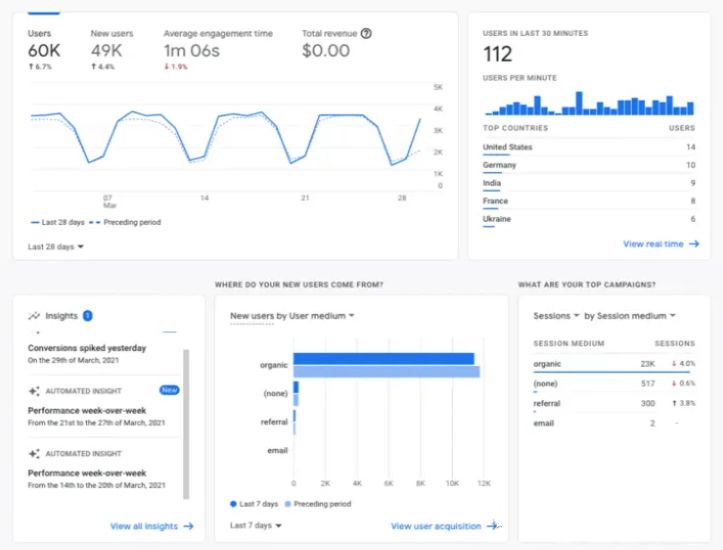The width and height of the screenshot is (723, 550).
Task: Switch to Average engagement time metric
Action: point(217,44)
